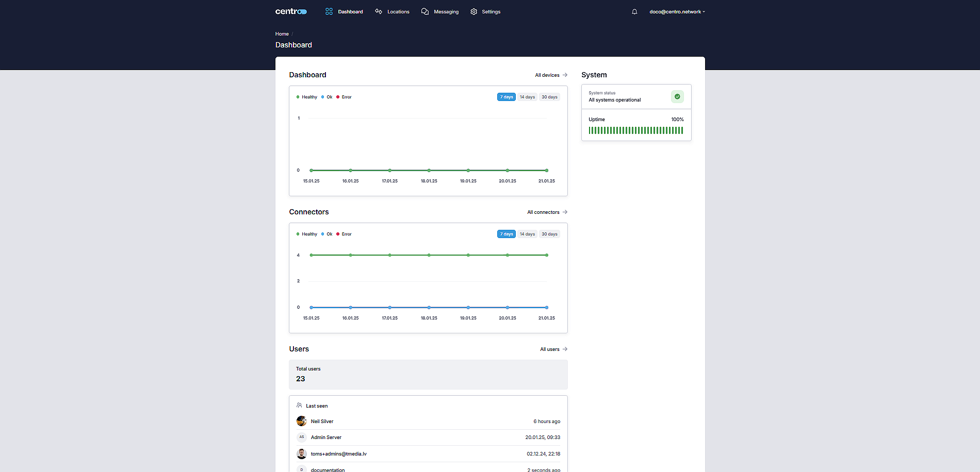The image size is (980, 472).
Task: Click the Centro logo
Action: point(291,11)
